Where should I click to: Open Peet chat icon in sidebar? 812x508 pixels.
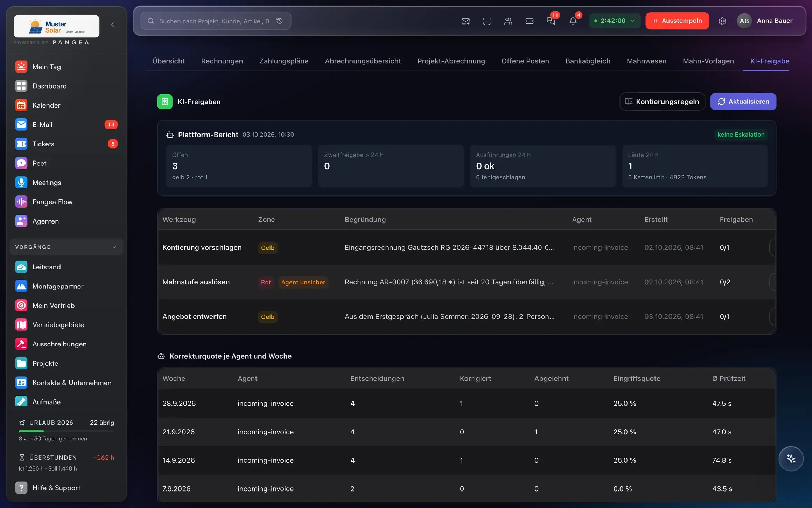[21, 163]
